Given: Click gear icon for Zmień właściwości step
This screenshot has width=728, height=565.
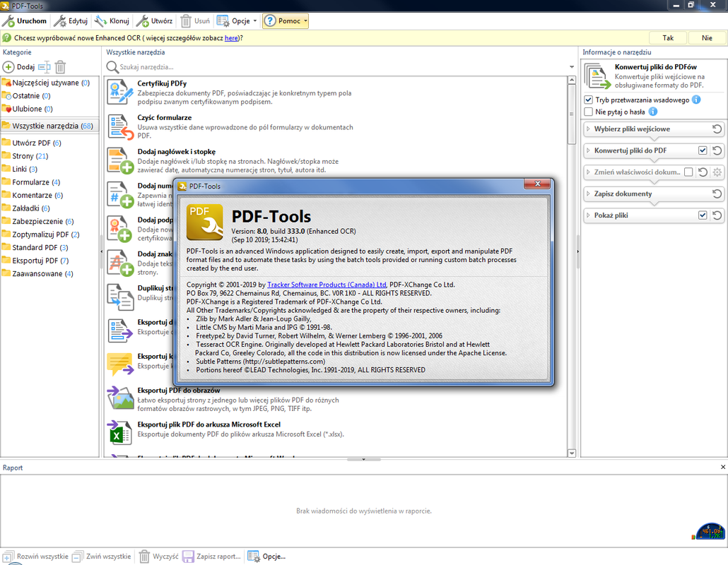Looking at the screenshot, I should (717, 172).
